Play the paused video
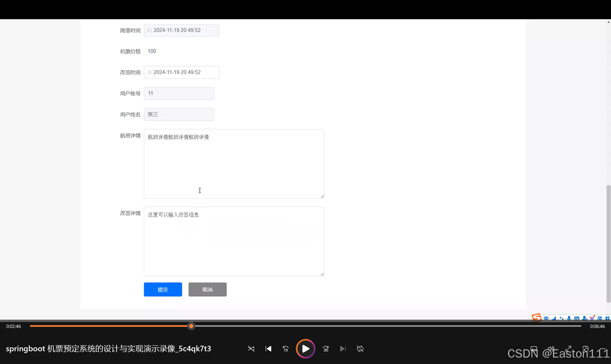 [305, 349]
